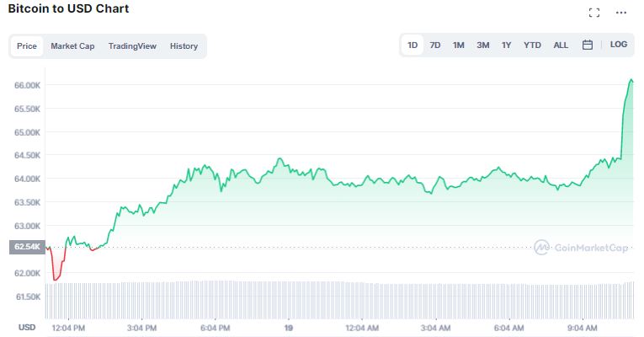Click the price peak above 66.00K
This screenshot has width=644, height=337.
point(631,80)
